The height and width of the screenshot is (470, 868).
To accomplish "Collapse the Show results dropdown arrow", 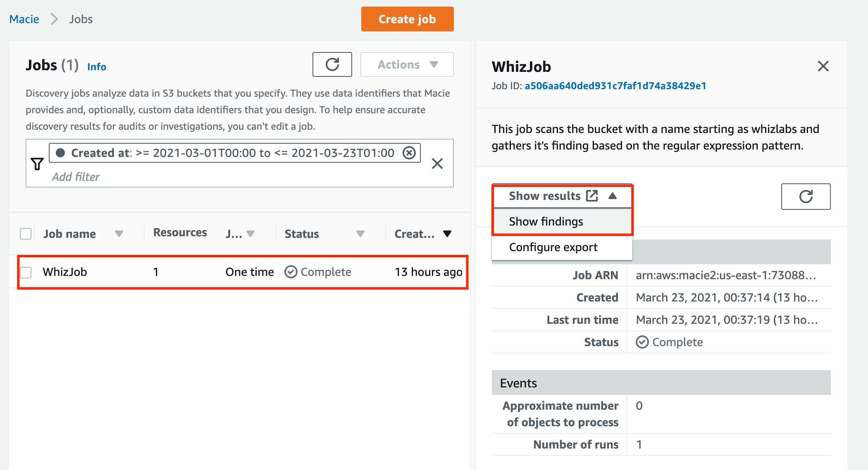I will [x=613, y=196].
